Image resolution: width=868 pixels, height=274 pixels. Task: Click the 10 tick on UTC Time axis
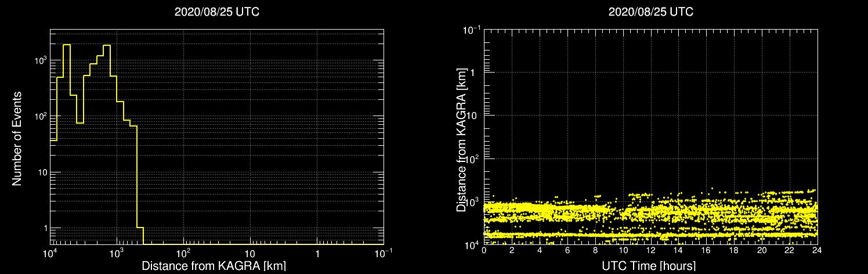coord(623,250)
